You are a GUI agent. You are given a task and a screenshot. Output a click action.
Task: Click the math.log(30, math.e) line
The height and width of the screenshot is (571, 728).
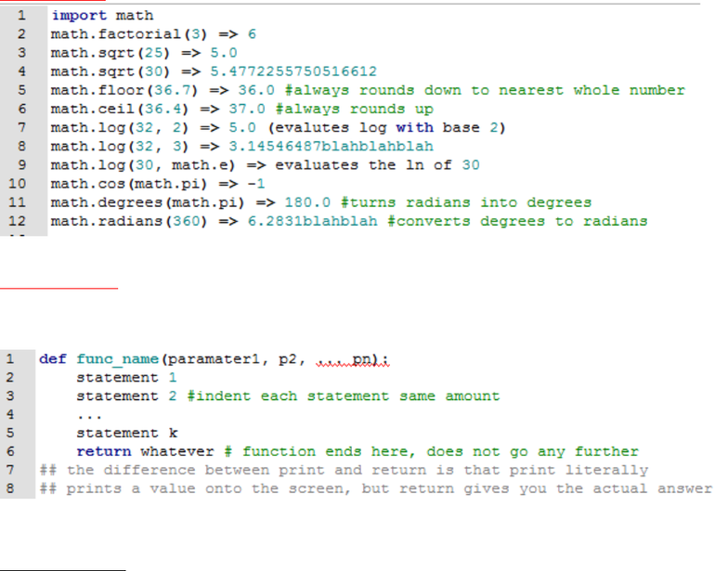pos(266,165)
